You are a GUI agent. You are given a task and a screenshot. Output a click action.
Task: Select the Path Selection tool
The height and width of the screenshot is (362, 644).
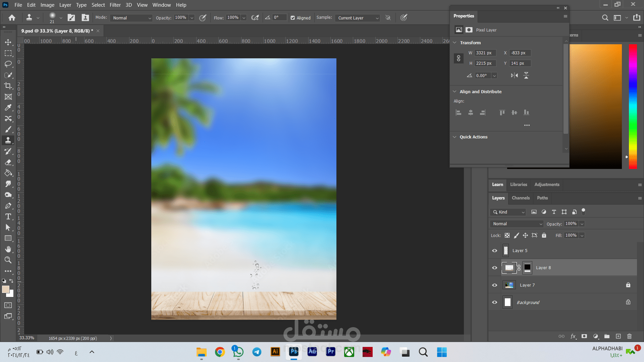tap(8, 228)
